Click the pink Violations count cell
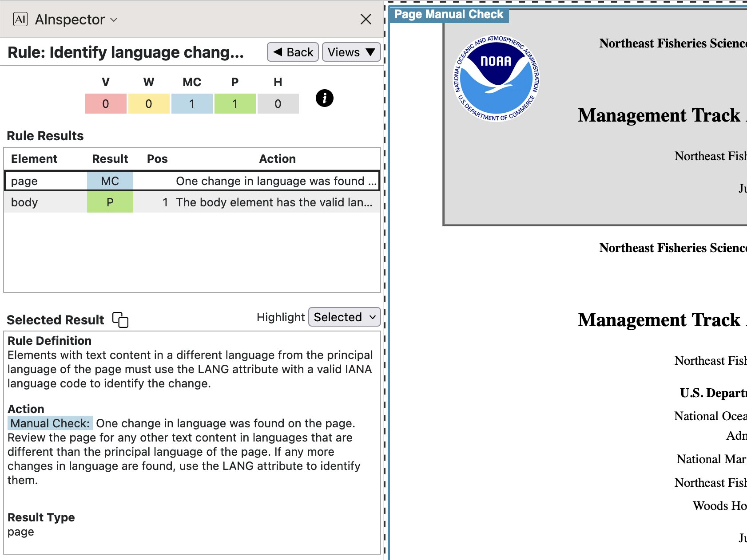The image size is (747, 560). coord(106,104)
